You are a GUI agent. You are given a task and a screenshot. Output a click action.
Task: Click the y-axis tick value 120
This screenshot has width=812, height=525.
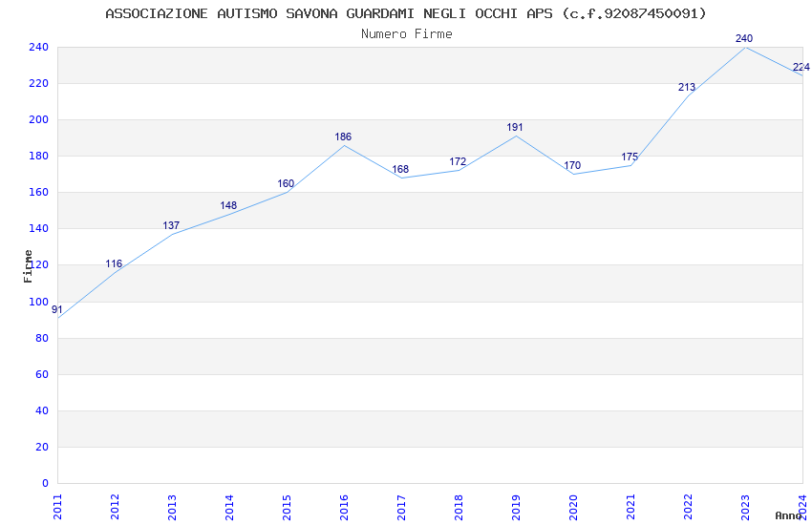click(39, 264)
